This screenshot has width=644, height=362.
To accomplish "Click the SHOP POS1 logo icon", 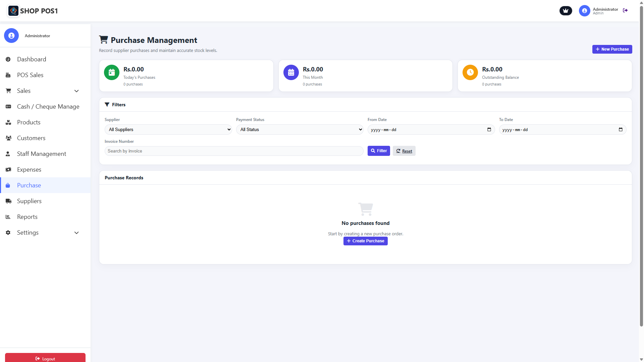I will (13, 11).
